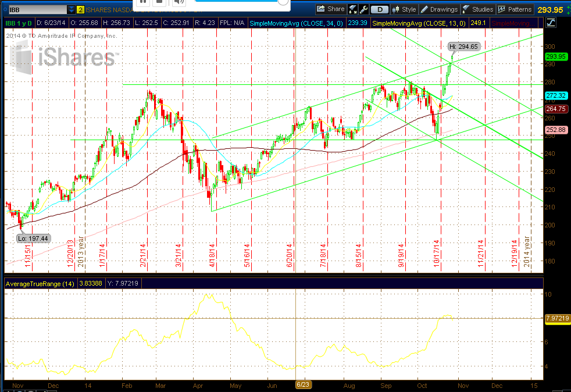Screen dimensions: 571x392
Task: Click the R: 4.23 range value
Action: (x=205, y=23)
